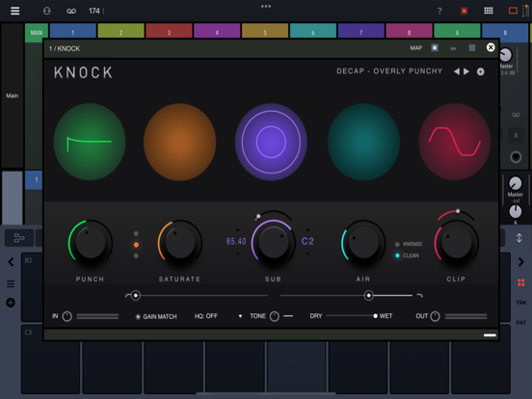Click the IN gain knob
This screenshot has height=399, width=532.
coord(66,316)
